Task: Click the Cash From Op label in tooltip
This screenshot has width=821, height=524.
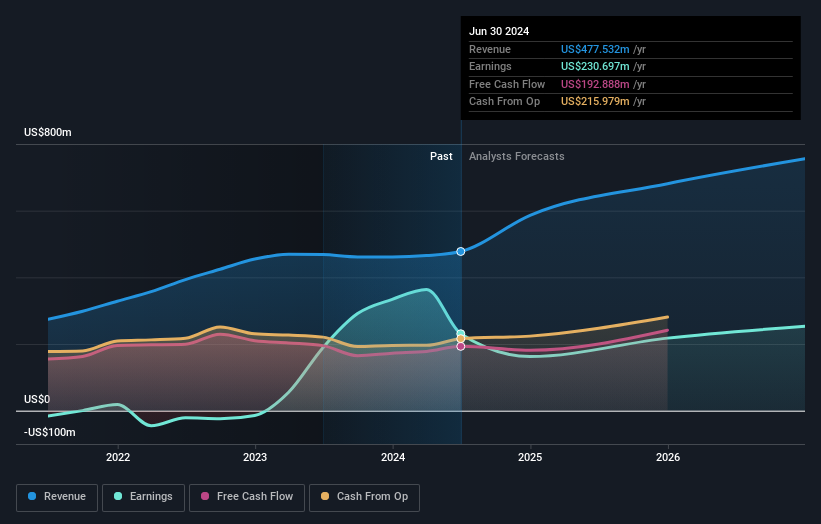Action: pyautogui.click(x=504, y=102)
